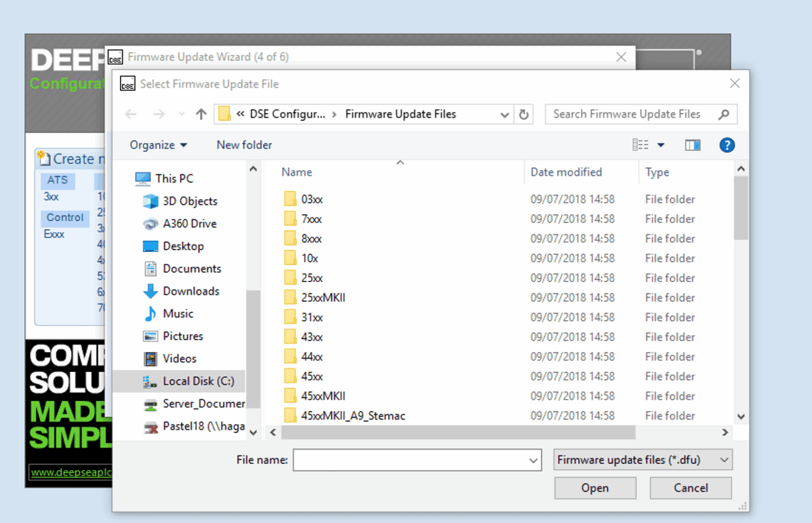Screen dimensions: 812x523
Task: Open the deepseaplc website link
Action: [71, 472]
